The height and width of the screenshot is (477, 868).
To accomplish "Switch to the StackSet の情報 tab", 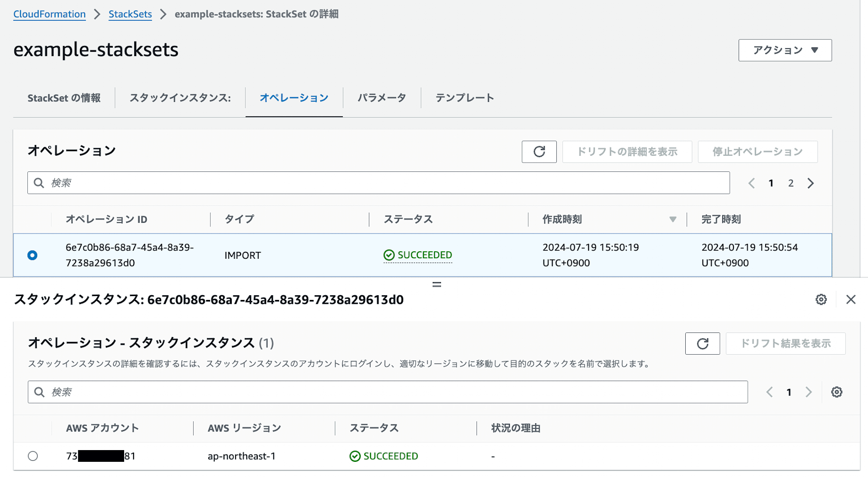I will [64, 98].
